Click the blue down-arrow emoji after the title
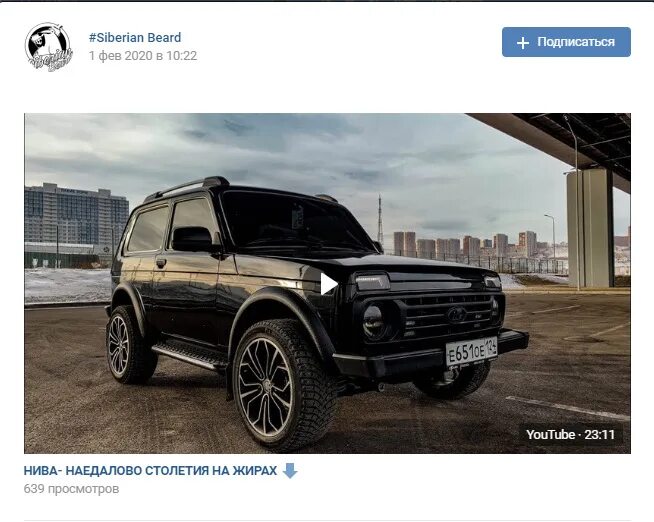Viewport: 654px width, 522px height. 290,470
